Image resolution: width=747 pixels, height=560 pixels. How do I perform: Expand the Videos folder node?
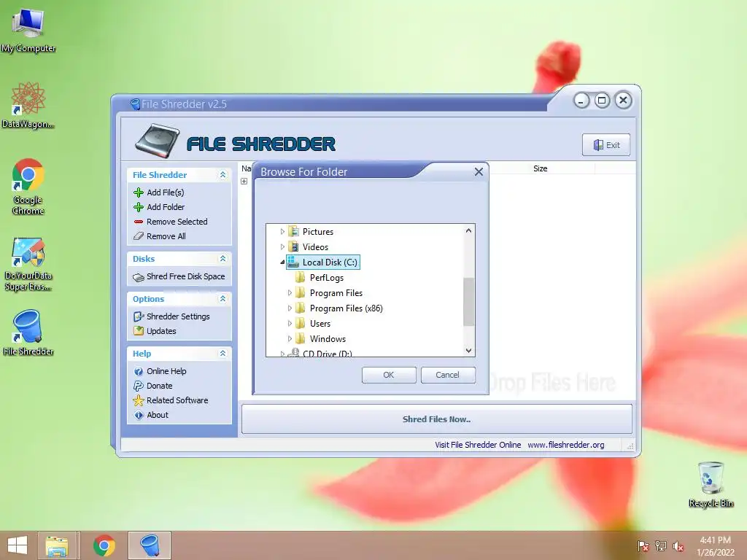282,247
